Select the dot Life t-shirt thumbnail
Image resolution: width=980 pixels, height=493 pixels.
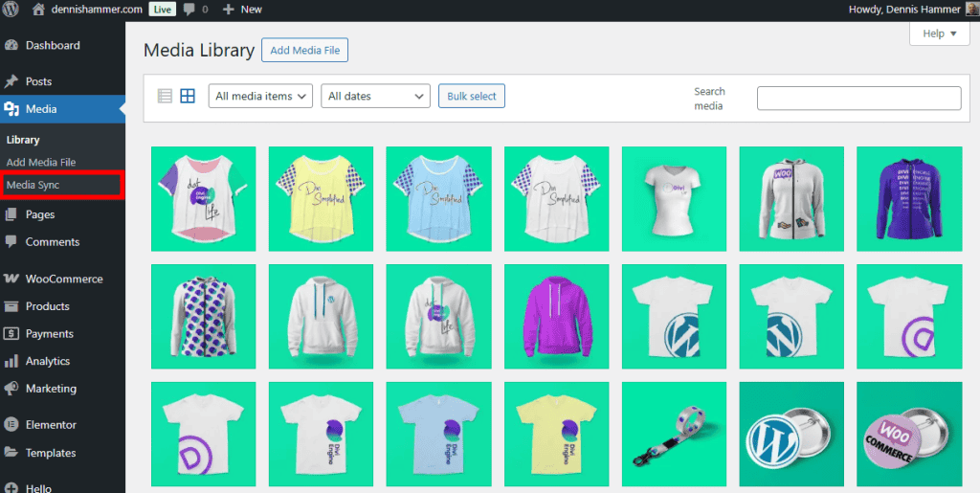coord(204,199)
